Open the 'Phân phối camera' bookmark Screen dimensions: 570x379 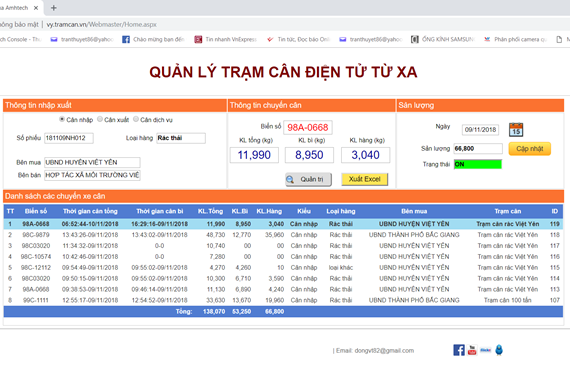515,39
